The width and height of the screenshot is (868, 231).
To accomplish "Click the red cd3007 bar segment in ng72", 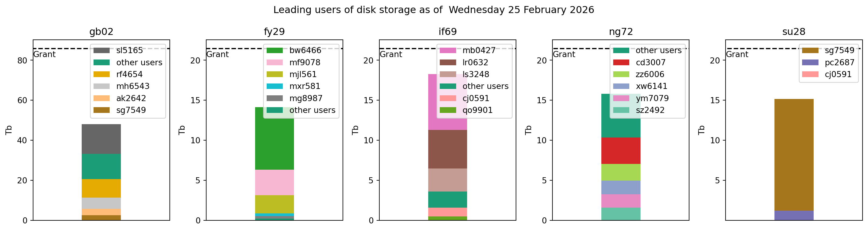I will (621, 151).
